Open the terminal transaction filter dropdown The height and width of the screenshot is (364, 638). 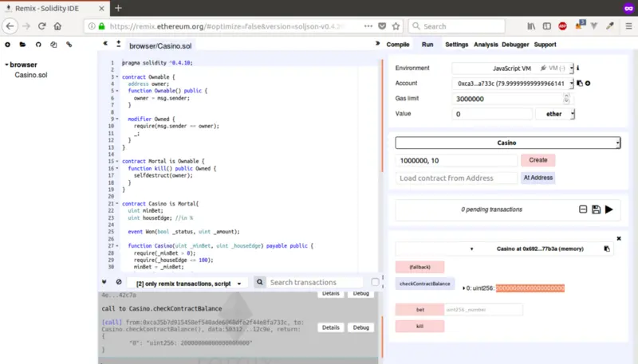pyautogui.click(x=188, y=284)
